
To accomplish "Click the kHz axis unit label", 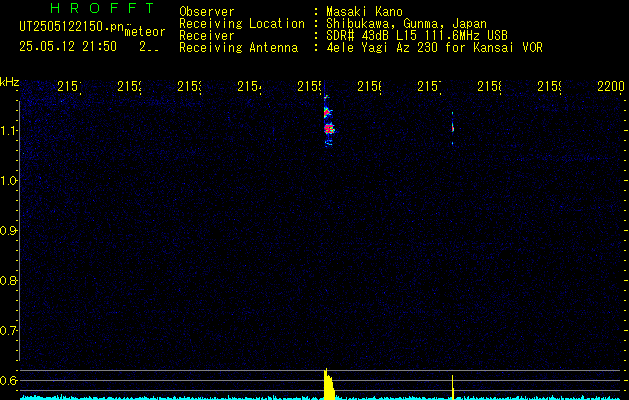I will point(10,82).
